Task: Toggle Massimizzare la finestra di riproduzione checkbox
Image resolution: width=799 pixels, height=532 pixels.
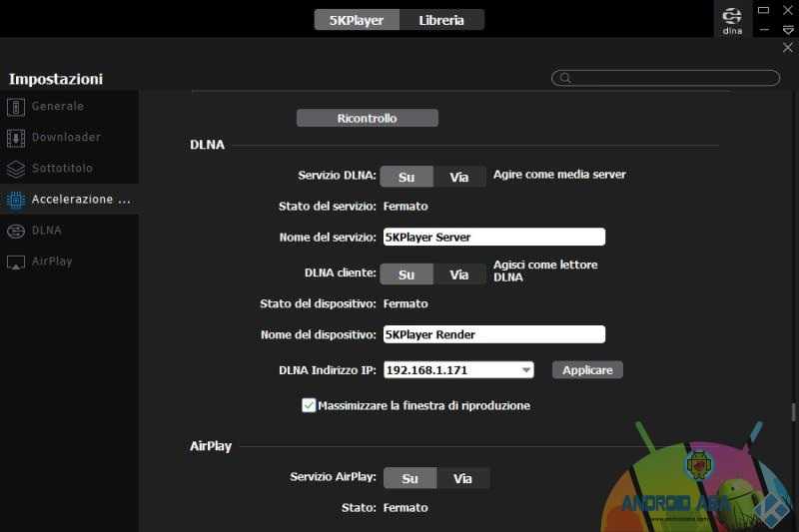Action: pos(309,405)
